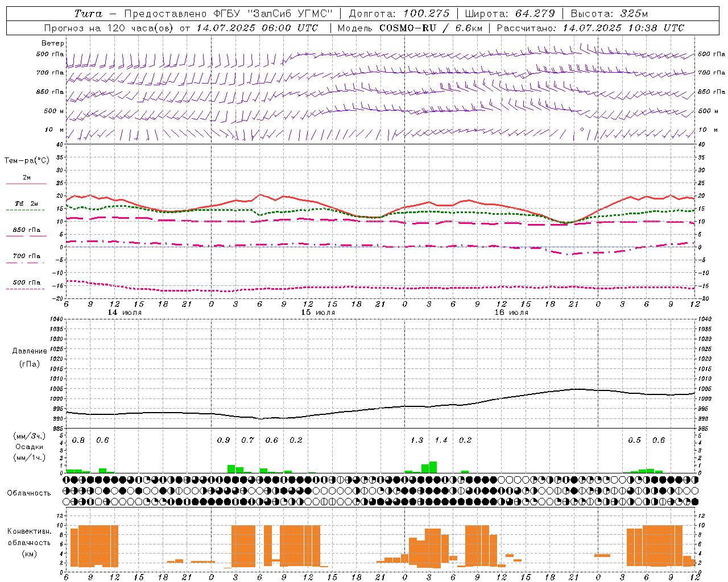
Task: Click the Ветер wind panel label
Action: 52,43
